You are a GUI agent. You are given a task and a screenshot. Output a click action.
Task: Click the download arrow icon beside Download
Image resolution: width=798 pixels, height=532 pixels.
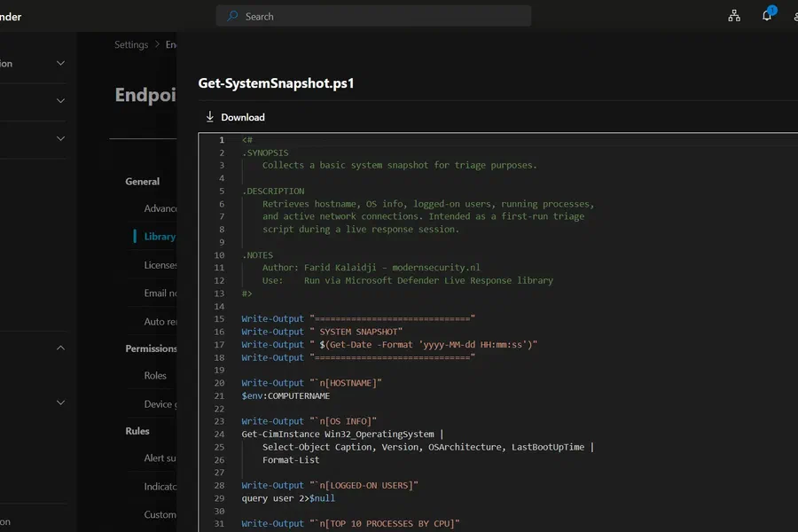pos(209,117)
